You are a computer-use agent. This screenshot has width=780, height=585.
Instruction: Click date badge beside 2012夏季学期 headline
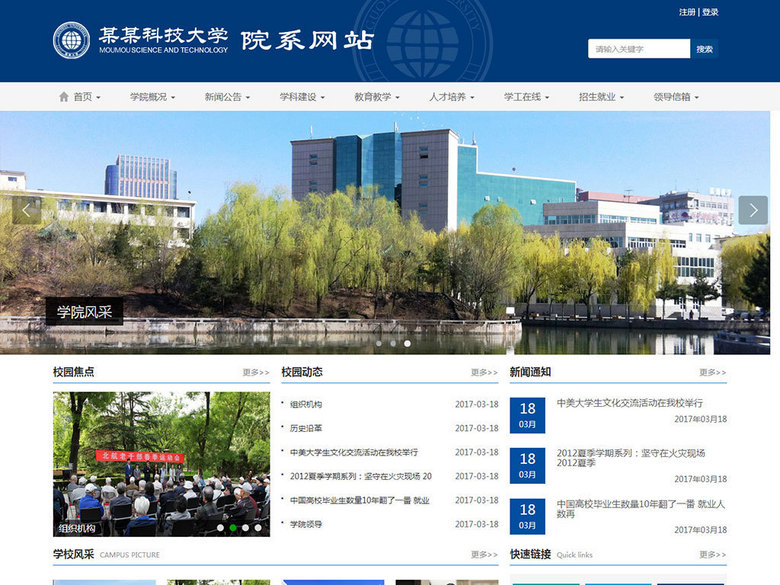[x=527, y=466]
